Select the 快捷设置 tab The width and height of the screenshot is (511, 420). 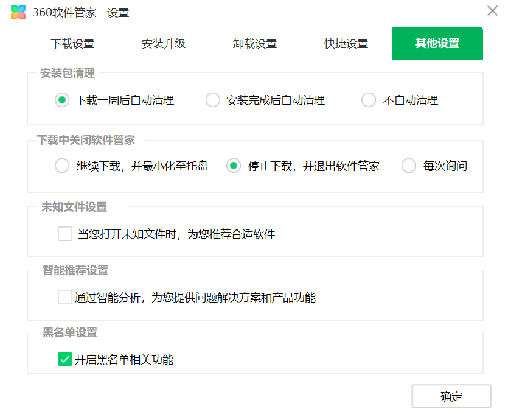[x=346, y=43]
